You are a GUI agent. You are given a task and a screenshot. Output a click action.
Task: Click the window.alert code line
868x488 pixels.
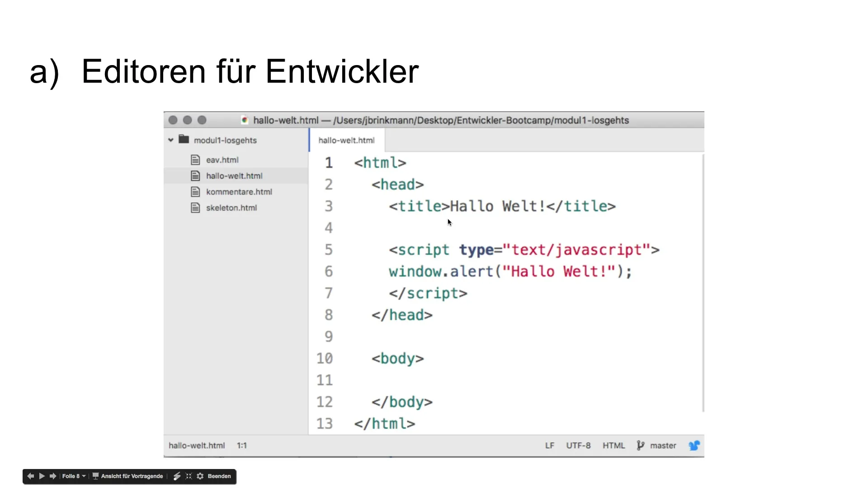coord(510,271)
